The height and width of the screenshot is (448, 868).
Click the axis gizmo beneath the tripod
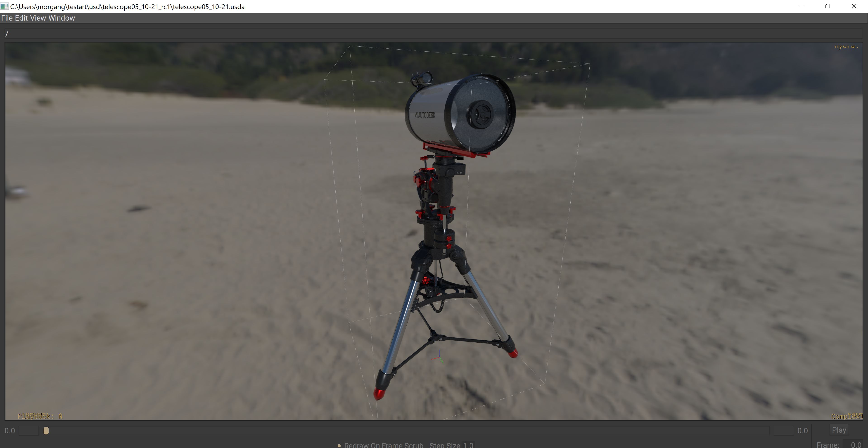point(438,357)
